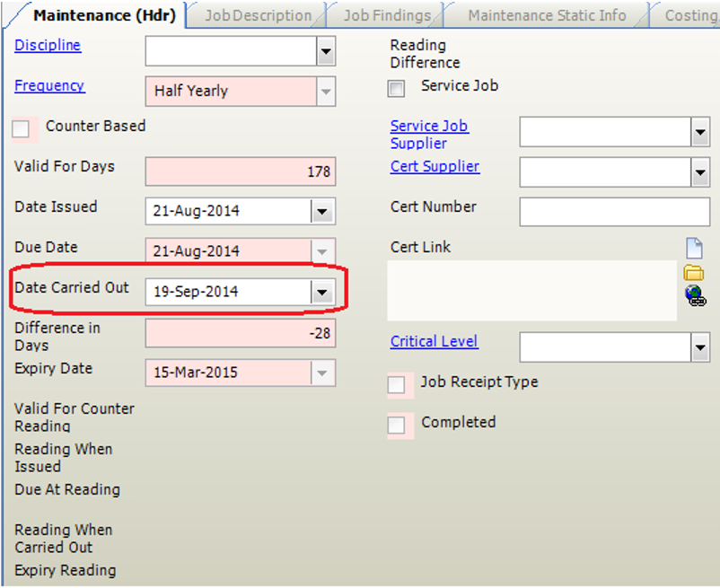Select the Maintenance Static Info tab
The width and height of the screenshot is (720, 588).
click(x=547, y=15)
